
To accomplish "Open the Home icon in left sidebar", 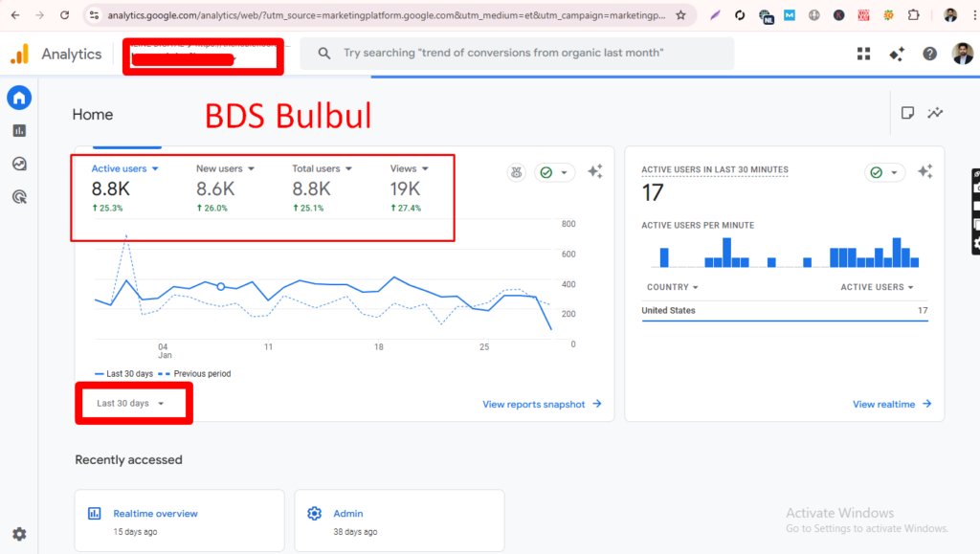I will (19, 97).
